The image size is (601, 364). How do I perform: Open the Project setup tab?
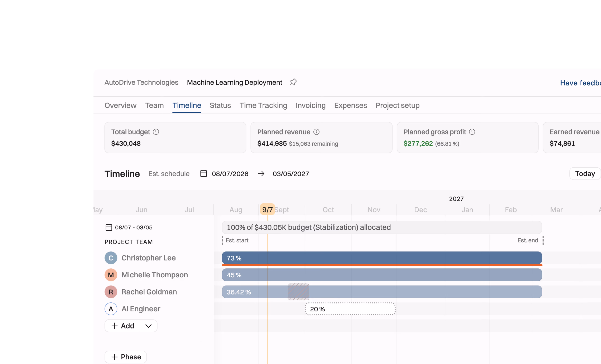[398, 105]
